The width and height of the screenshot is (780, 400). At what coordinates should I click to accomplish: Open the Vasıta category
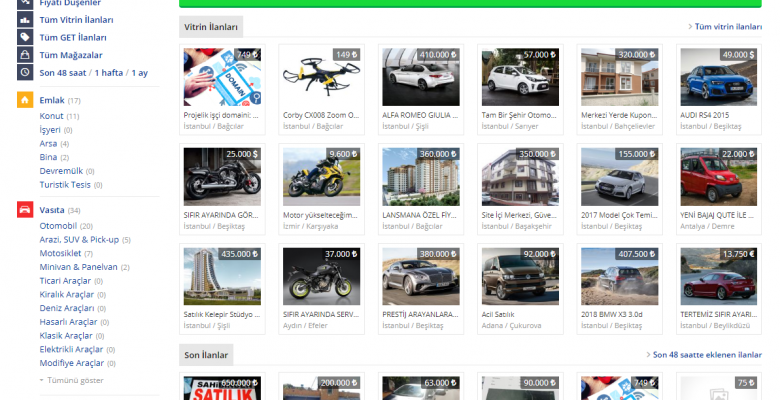click(52, 210)
